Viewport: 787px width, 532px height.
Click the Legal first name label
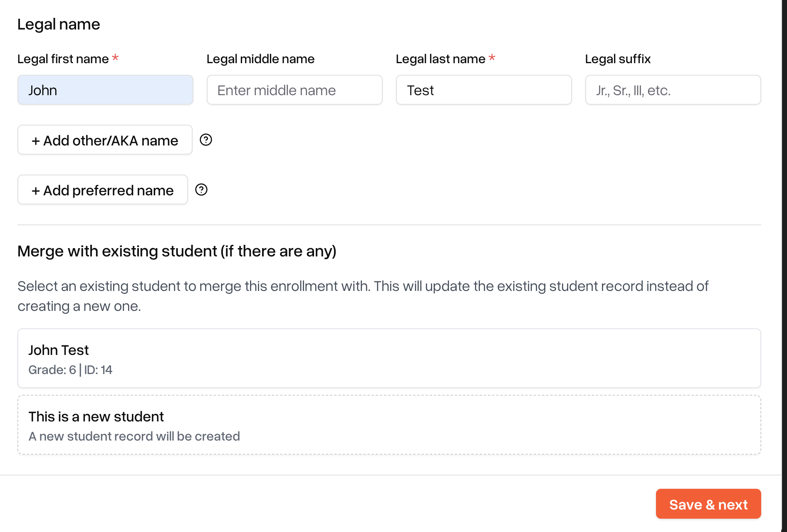point(63,59)
